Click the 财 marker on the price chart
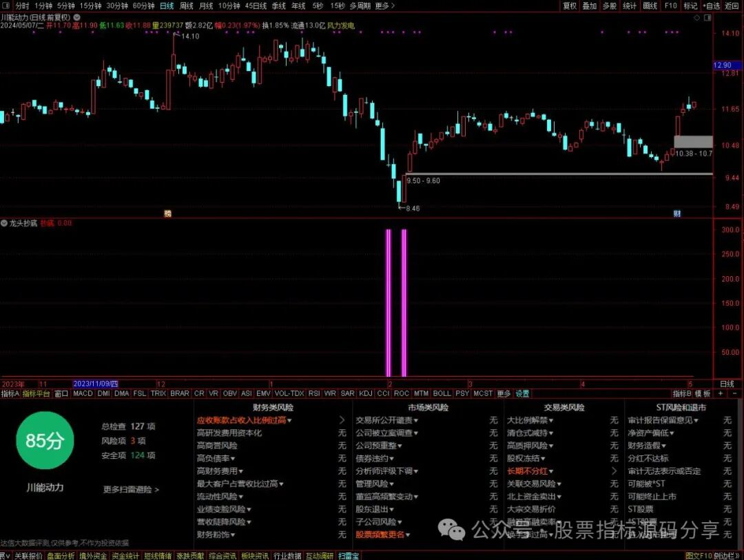Viewport: 744px width, 560px height. 677,214
